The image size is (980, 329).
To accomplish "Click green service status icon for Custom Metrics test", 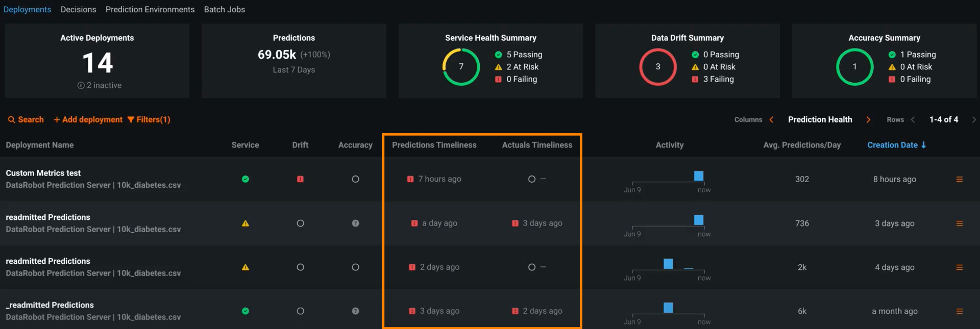I will click(245, 179).
